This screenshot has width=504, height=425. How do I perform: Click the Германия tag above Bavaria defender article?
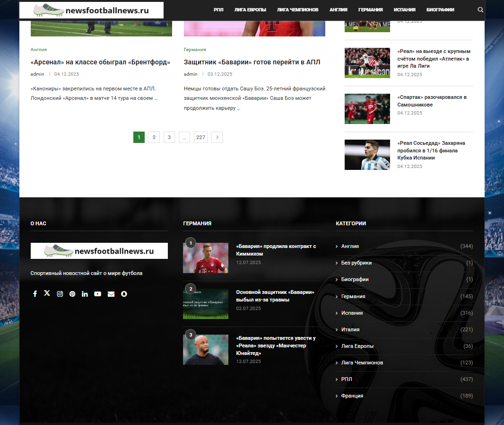(195, 50)
